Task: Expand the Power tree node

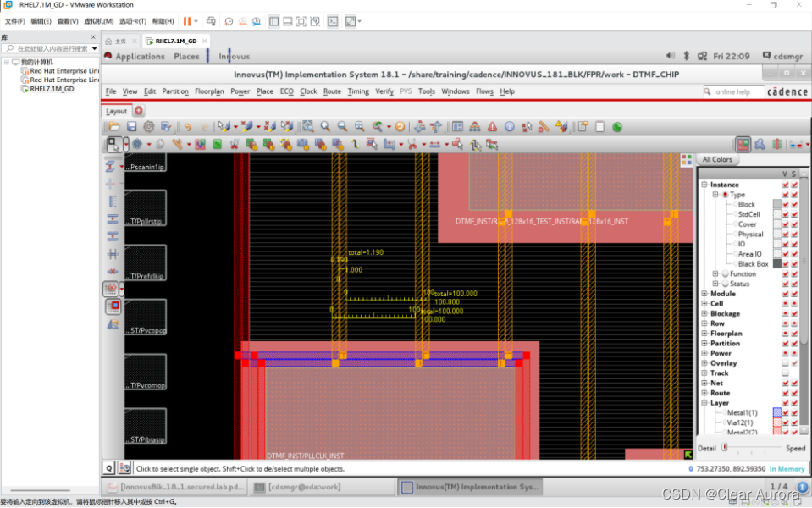Action: [704, 353]
